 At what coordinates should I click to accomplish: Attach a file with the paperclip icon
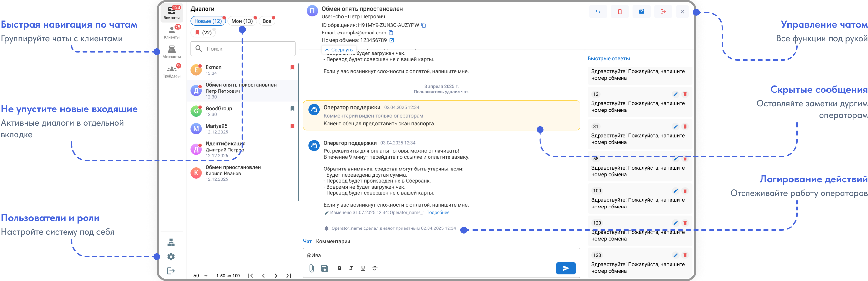(x=312, y=268)
